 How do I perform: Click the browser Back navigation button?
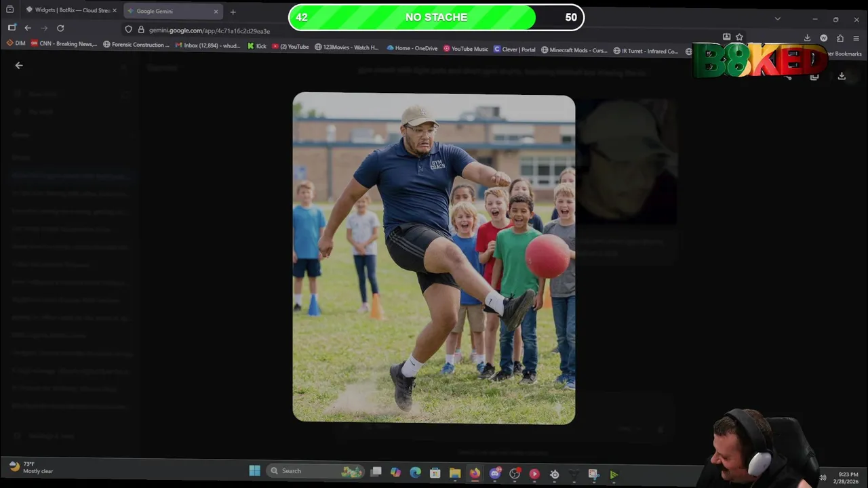point(28,28)
